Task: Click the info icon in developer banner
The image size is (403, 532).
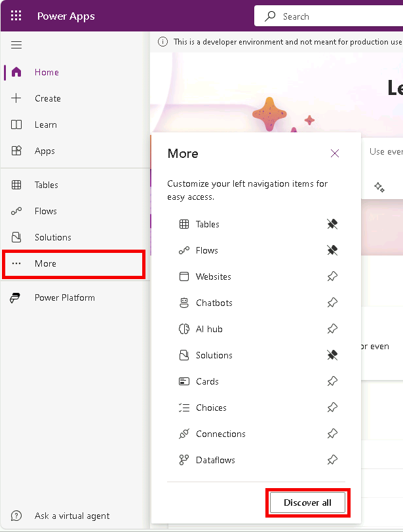Action: pyautogui.click(x=163, y=42)
